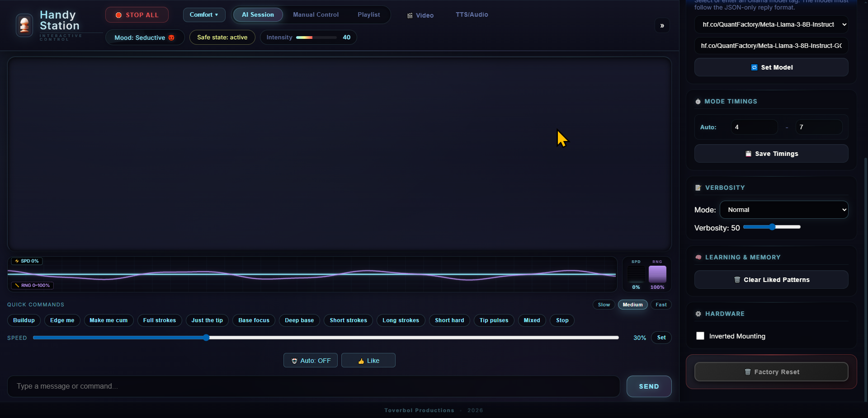Click the Auto maximum timing field 7
Screen dimensions: 868x418
[819, 127]
